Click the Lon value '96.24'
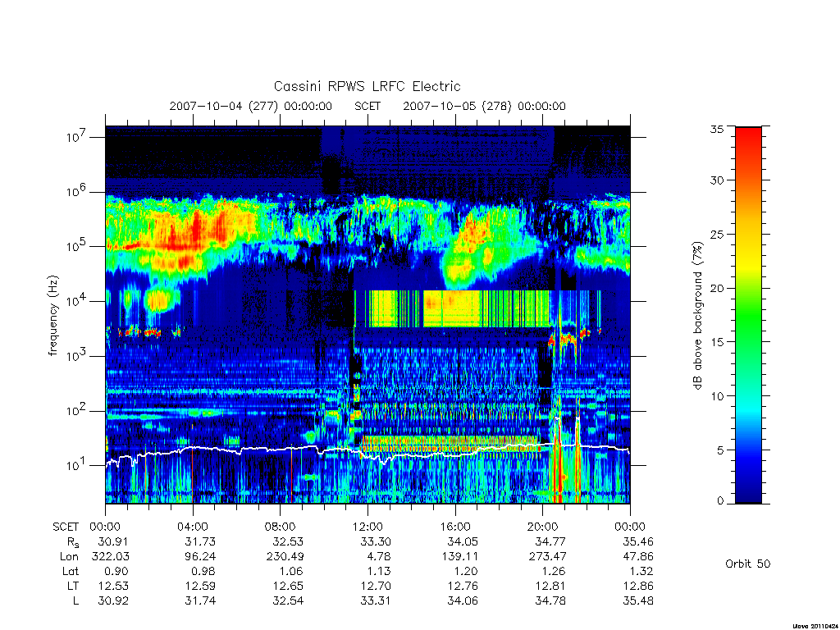The height and width of the screenshot is (630, 840). [200, 557]
